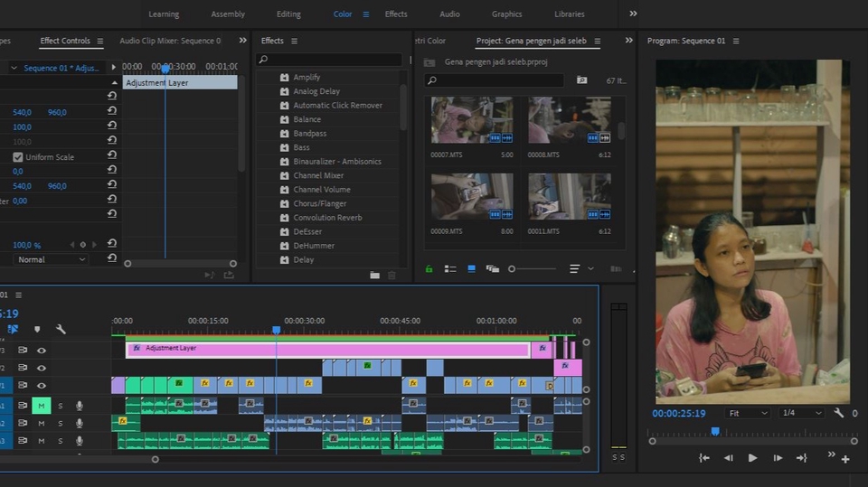Viewport: 868px width, 487px height.
Task: Play the Program monitor
Action: click(x=752, y=458)
